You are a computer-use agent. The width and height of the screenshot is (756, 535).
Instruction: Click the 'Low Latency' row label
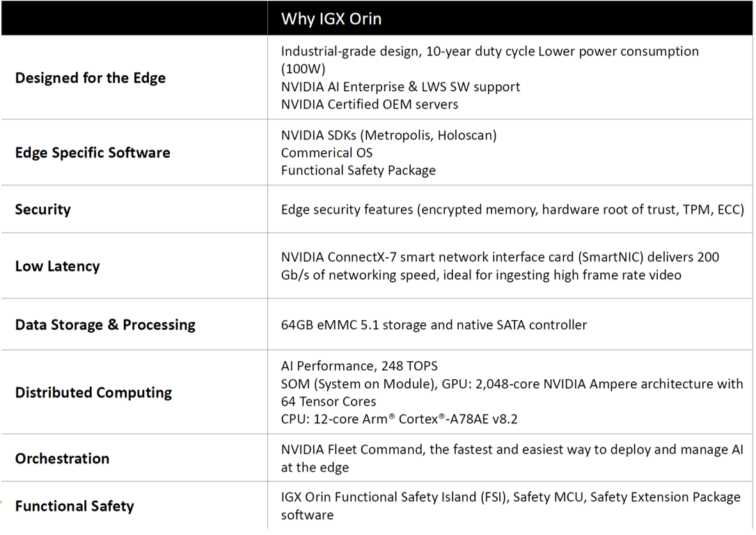pos(57,266)
